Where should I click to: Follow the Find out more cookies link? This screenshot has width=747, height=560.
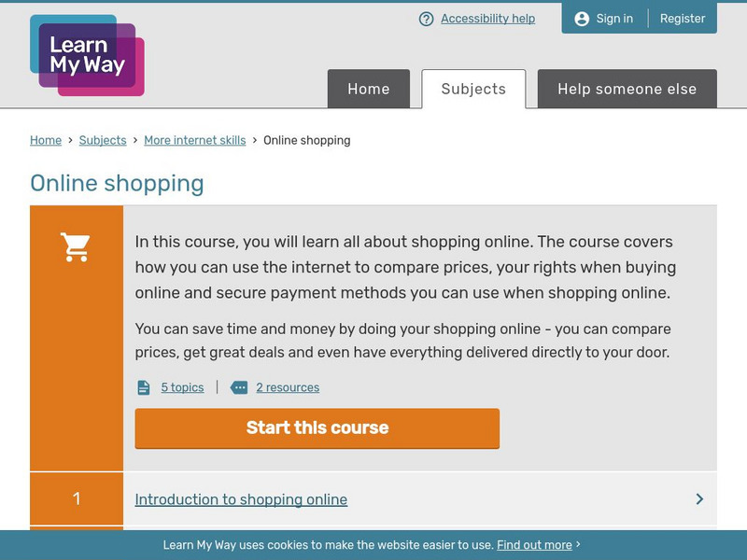[534, 545]
